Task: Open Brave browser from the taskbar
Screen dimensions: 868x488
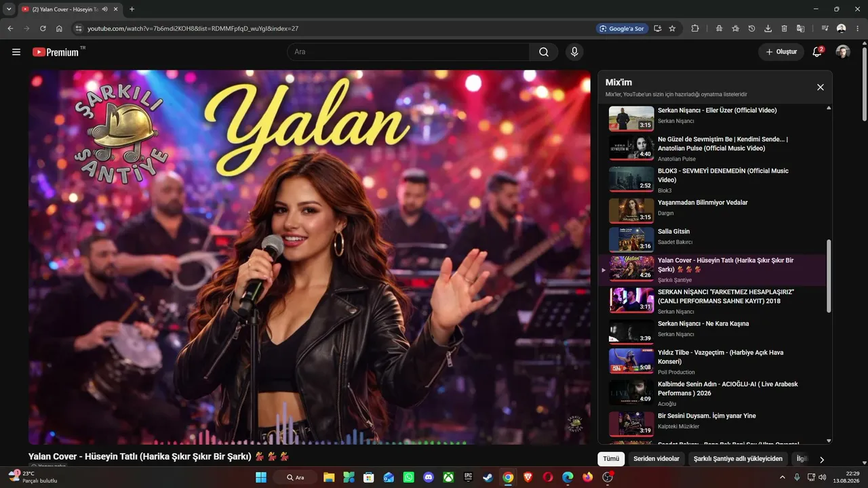Action: 528,477
